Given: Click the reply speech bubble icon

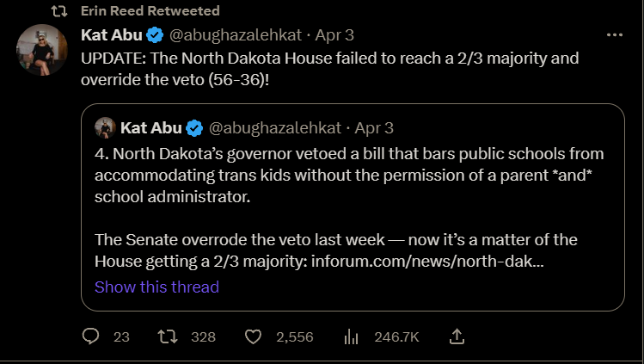Looking at the screenshot, I should (91, 336).
